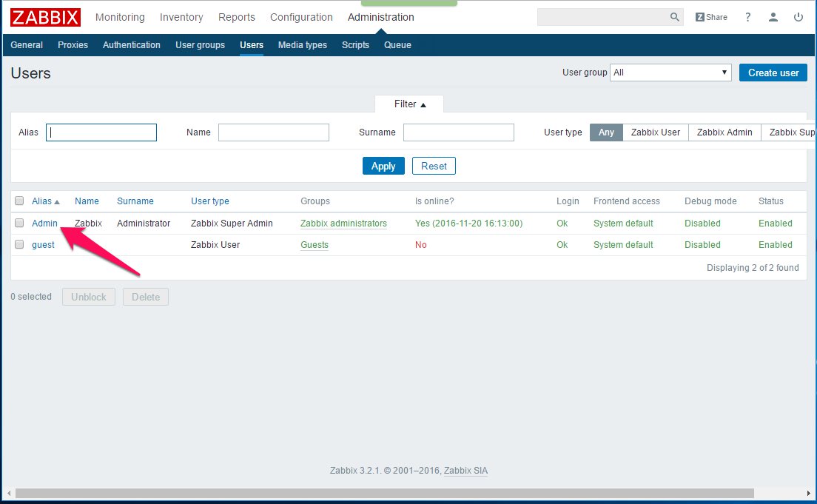Go to the Proxies submenu
Screen dimensions: 817x504
(73, 45)
